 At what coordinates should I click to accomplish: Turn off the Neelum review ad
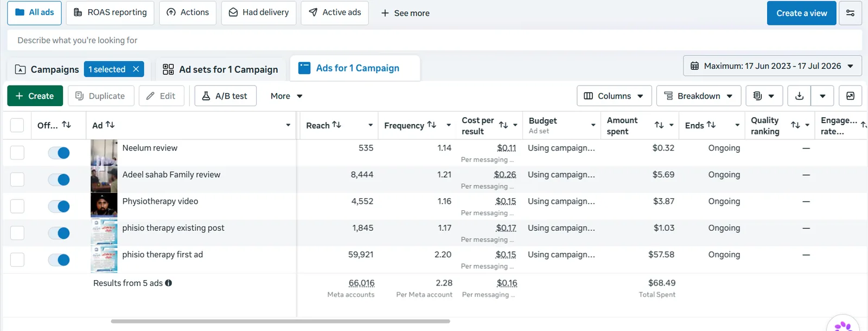click(x=59, y=153)
